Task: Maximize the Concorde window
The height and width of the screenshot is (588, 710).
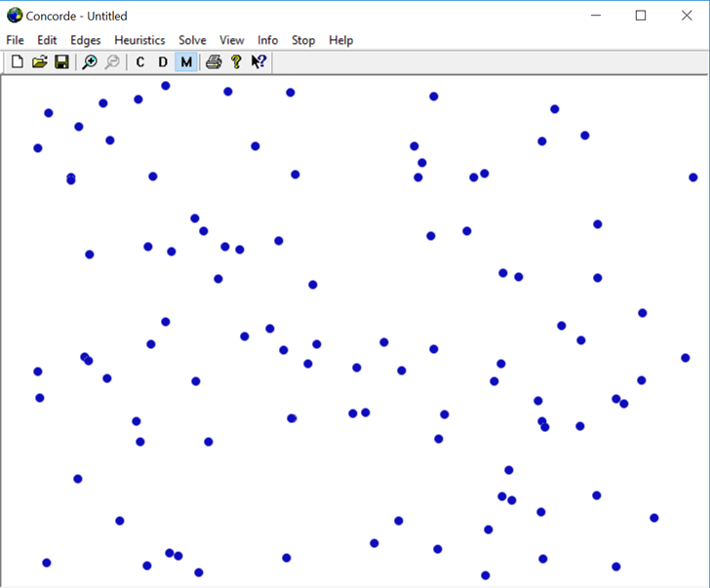Action: pyautogui.click(x=641, y=16)
